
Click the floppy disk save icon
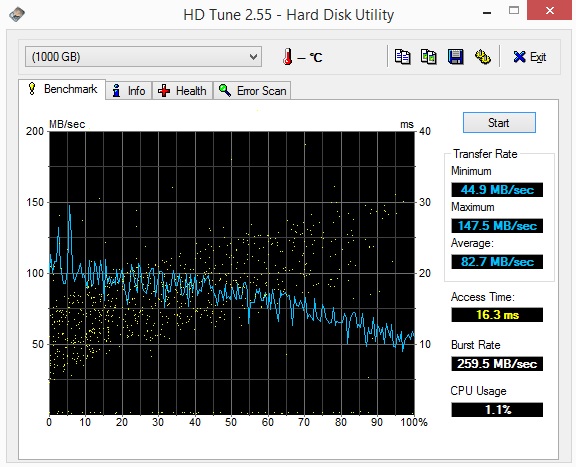click(x=456, y=57)
